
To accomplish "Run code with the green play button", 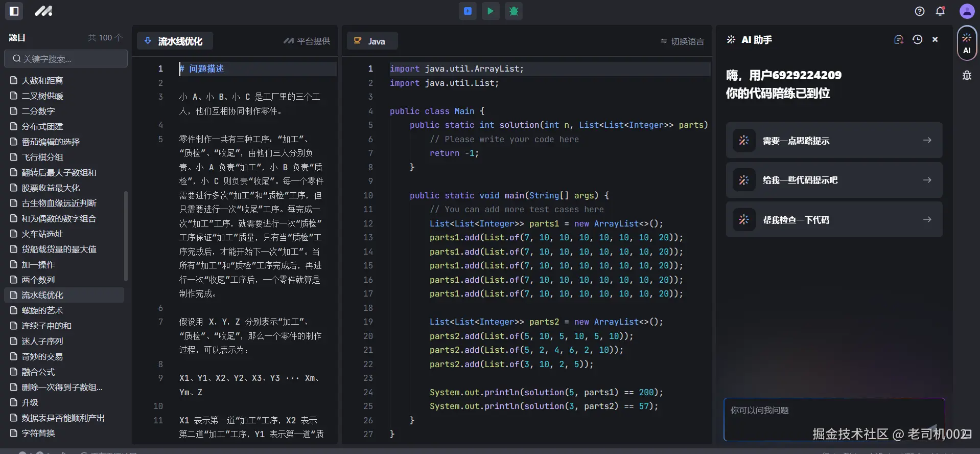I will [x=491, y=11].
